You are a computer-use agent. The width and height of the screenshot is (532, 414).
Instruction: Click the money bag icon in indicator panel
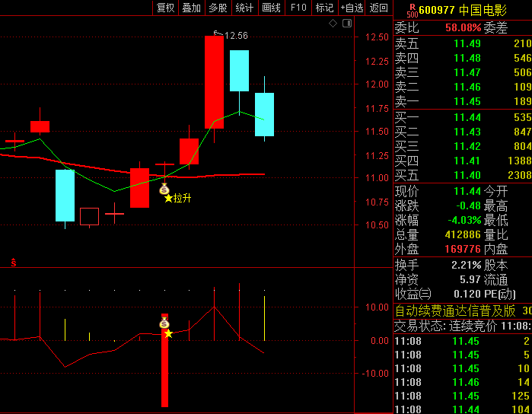pyautogui.click(x=164, y=323)
